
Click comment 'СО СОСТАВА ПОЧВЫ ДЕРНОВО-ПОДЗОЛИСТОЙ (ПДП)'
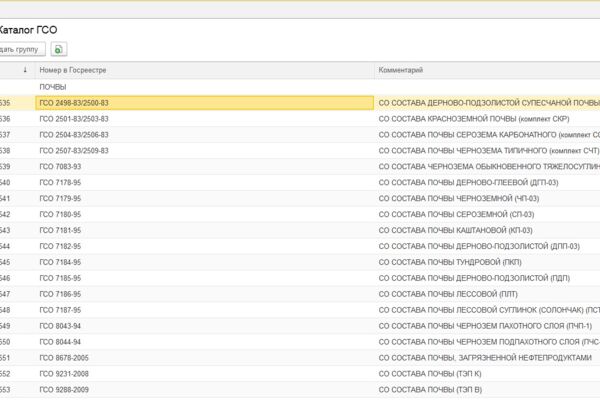tap(474, 278)
